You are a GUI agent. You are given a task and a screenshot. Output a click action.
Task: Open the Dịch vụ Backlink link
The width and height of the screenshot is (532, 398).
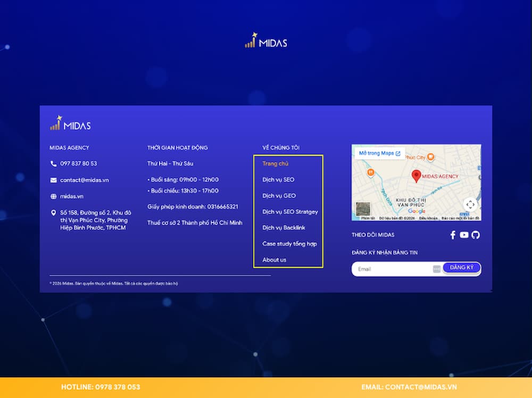click(284, 228)
